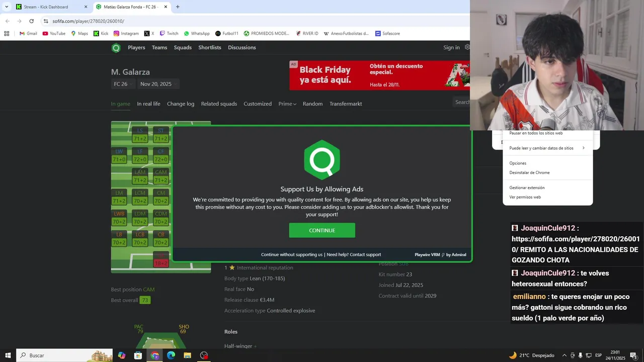Go back with the browser back arrow
Screen dimensions: 644x362
tap(7, 21)
